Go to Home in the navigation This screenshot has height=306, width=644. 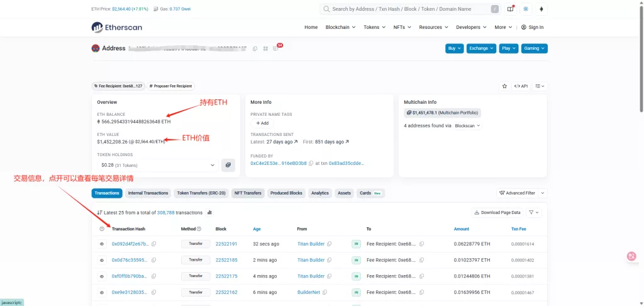(x=311, y=27)
